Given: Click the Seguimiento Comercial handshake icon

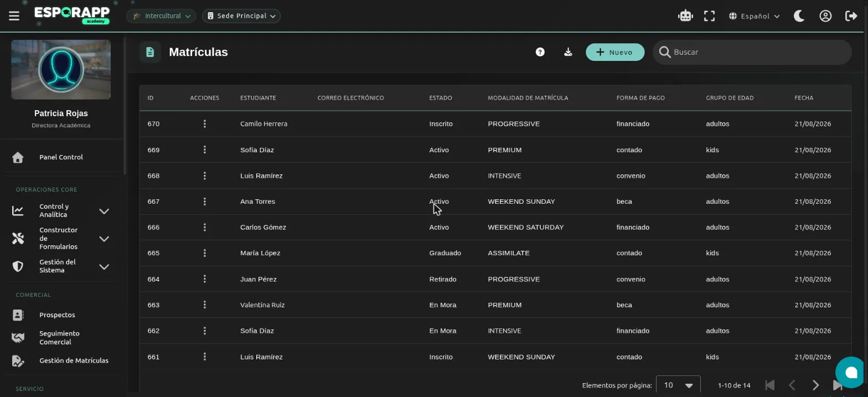Looking at the screenshot, I should click(x=18, y=338).
